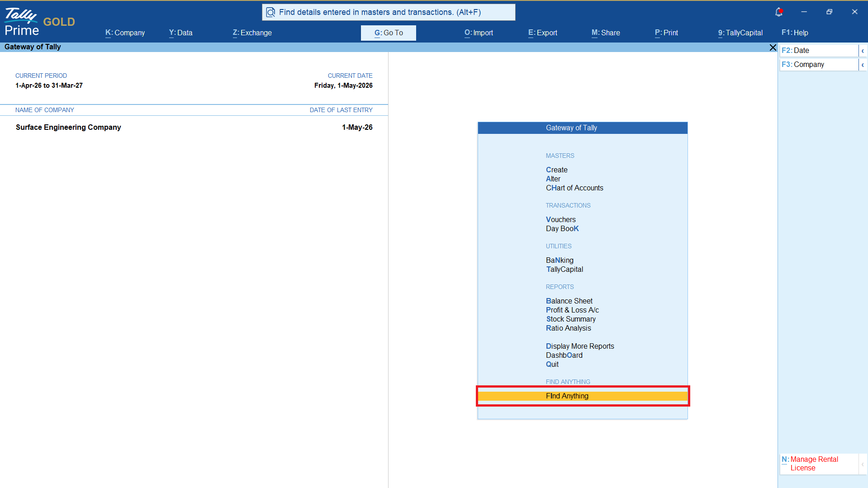Screen dimensions: 868x488
Task: Open the 9: TallyCapital menu
Action: [x=740, y=33]
